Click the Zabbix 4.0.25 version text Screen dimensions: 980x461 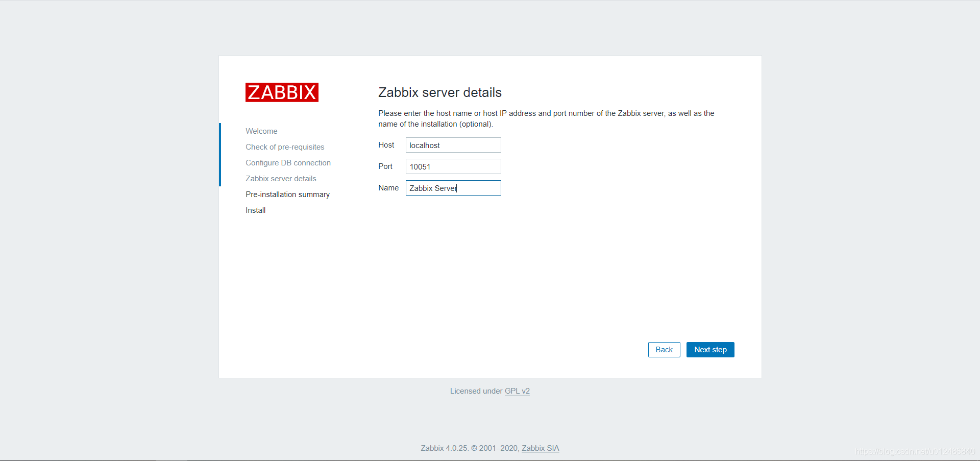click(x=444, y=448)
